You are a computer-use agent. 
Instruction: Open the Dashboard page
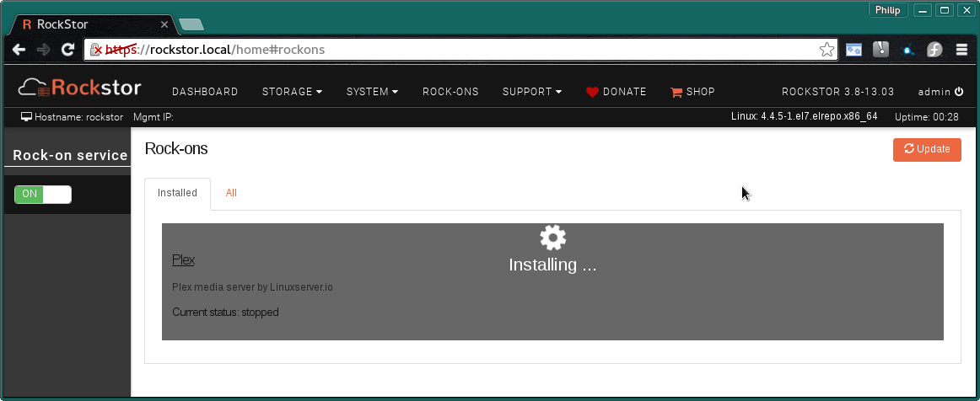pyautogui.click(x=205, y=92)
